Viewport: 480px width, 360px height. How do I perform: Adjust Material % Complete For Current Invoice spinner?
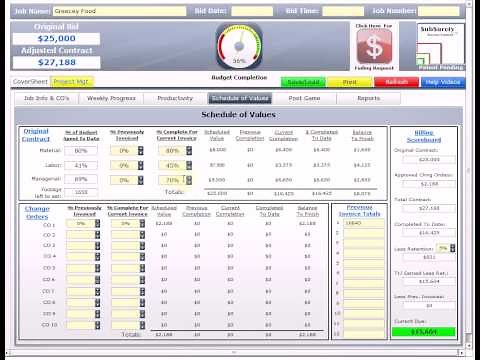pyautogui.click(x=189, y=151)
